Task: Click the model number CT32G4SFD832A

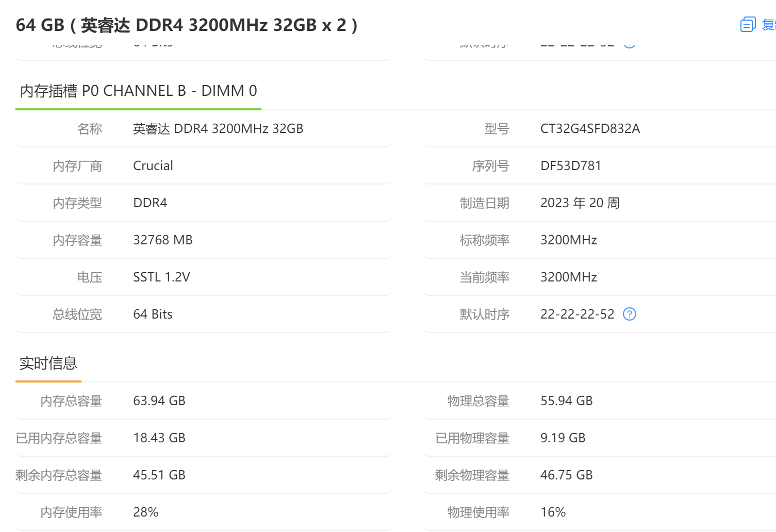Action: (x=590, y=128)
